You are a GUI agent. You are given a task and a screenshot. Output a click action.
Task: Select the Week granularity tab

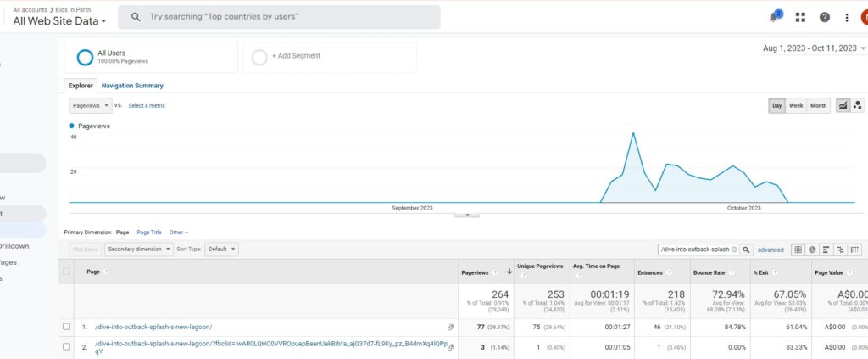click(796, 105)
